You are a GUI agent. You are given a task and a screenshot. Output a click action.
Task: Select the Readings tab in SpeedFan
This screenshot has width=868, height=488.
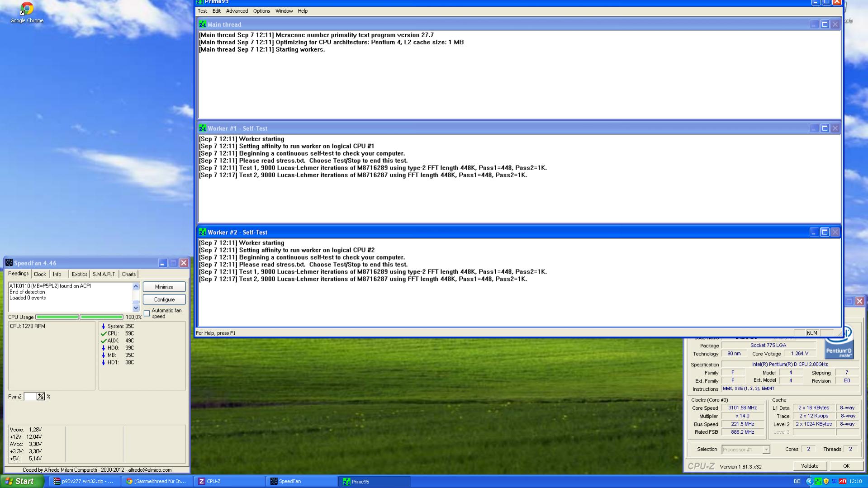pos(18,274)
